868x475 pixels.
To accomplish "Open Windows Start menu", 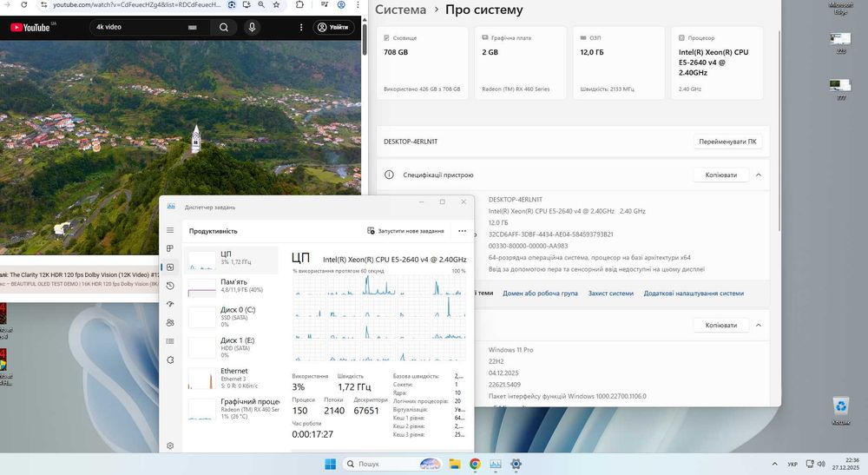I will pos(330,464).
